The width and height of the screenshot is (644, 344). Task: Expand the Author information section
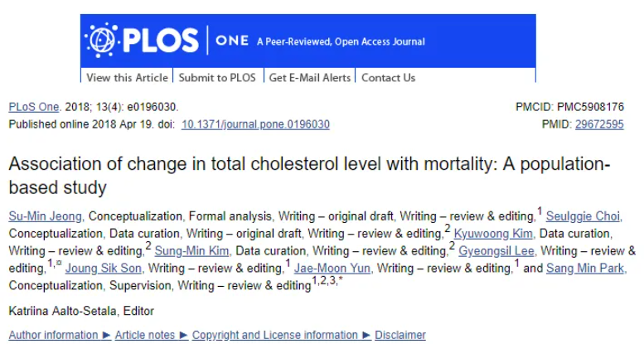pyautogui.click(x=60, y=335)
